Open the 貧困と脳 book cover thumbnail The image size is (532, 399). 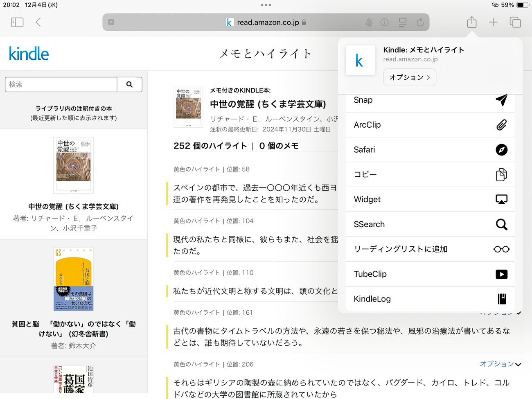[74, 280]
